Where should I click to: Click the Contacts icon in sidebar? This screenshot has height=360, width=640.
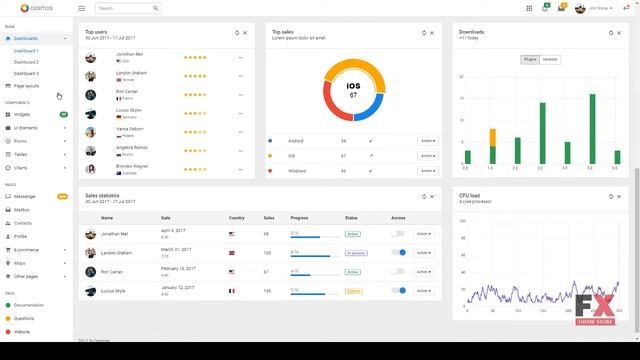pos(8,223)
